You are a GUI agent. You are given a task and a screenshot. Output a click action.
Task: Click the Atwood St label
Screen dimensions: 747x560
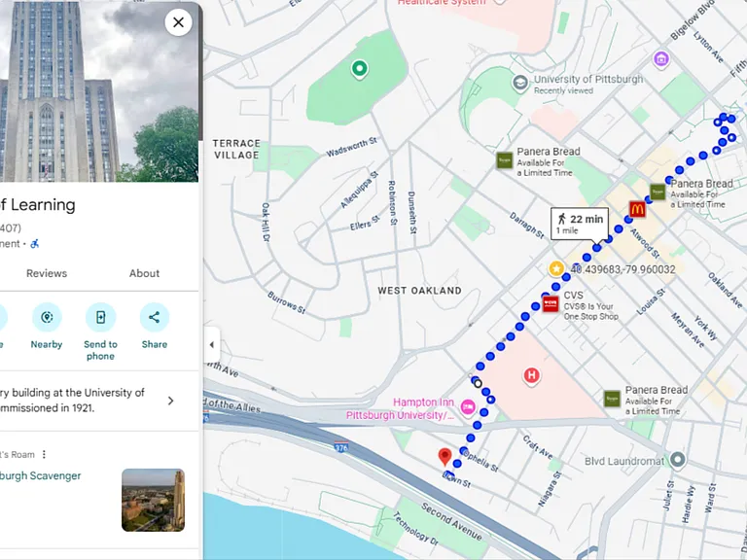point(646,244)
